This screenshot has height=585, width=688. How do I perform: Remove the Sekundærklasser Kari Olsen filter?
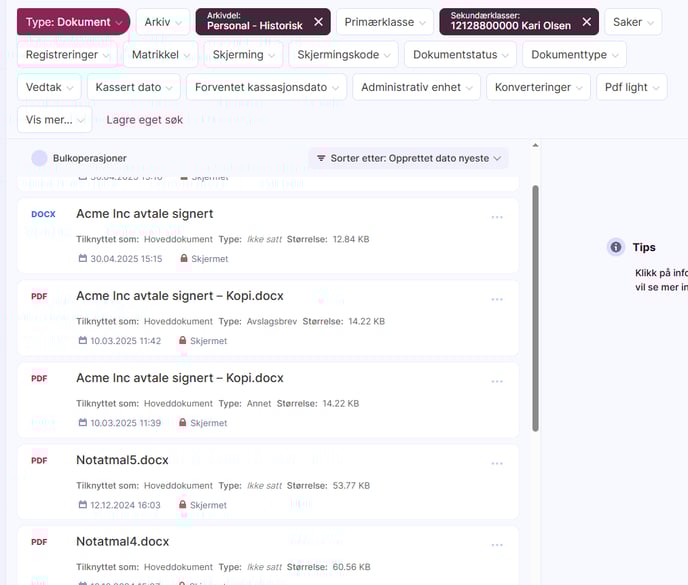tap(586, 22)
